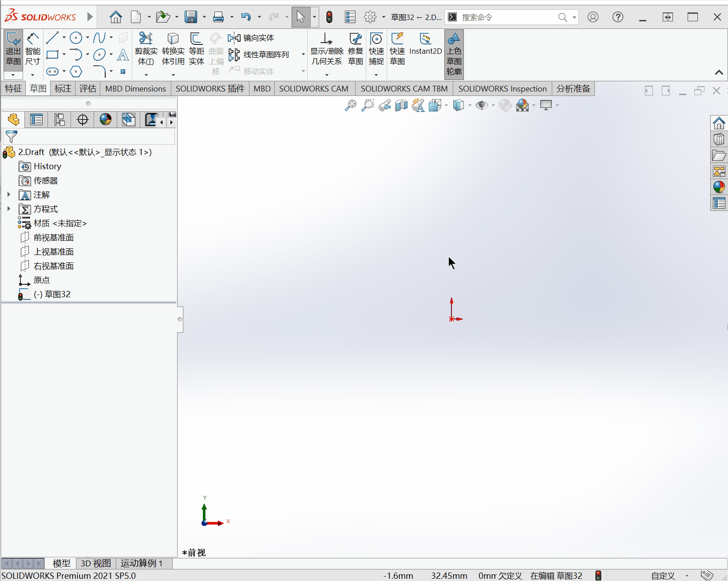Switch to the 特征 (Features) tab
This screenshot has height=581, width=728.
pyautogui.click(x=13, y=88)
